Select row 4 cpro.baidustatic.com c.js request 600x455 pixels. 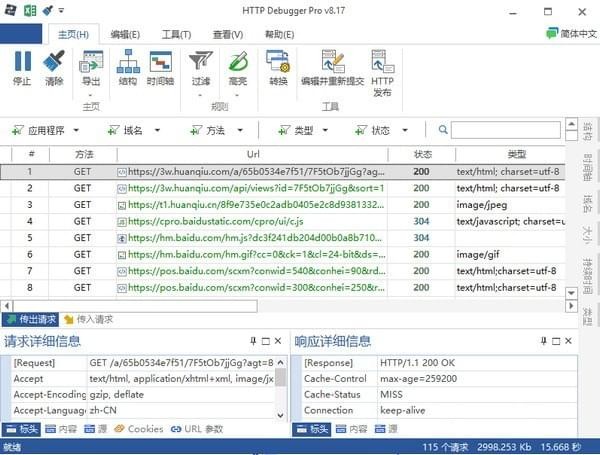pyautogui.click(x=282, y=222)
